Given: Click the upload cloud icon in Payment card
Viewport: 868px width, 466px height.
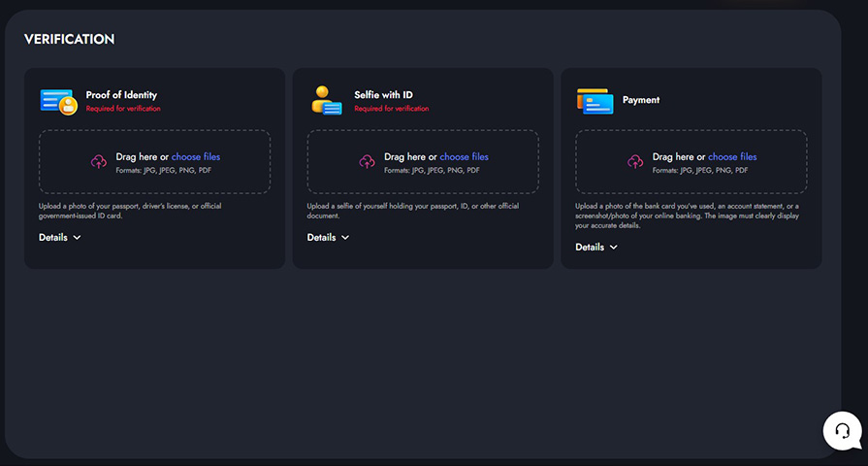Looking at the screenshot, I should pyautogui.click(x=635, y=162).
